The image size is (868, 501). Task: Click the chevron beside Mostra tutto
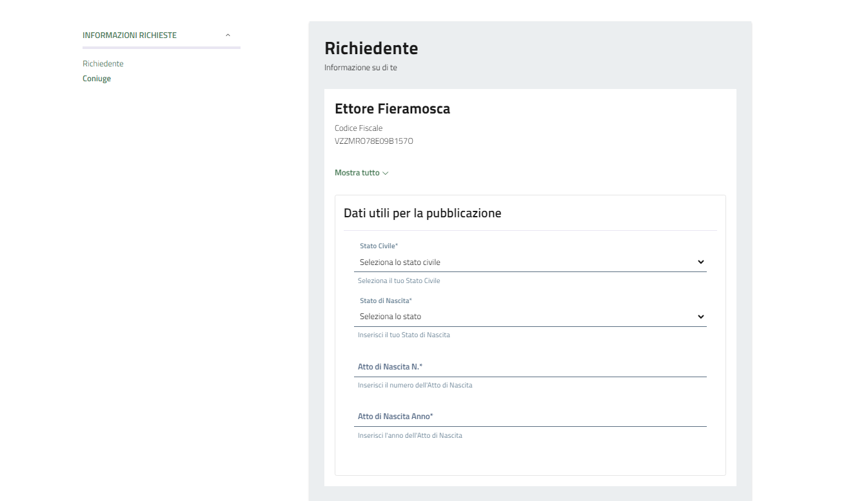pyautogui.click(x=386, y=173)
